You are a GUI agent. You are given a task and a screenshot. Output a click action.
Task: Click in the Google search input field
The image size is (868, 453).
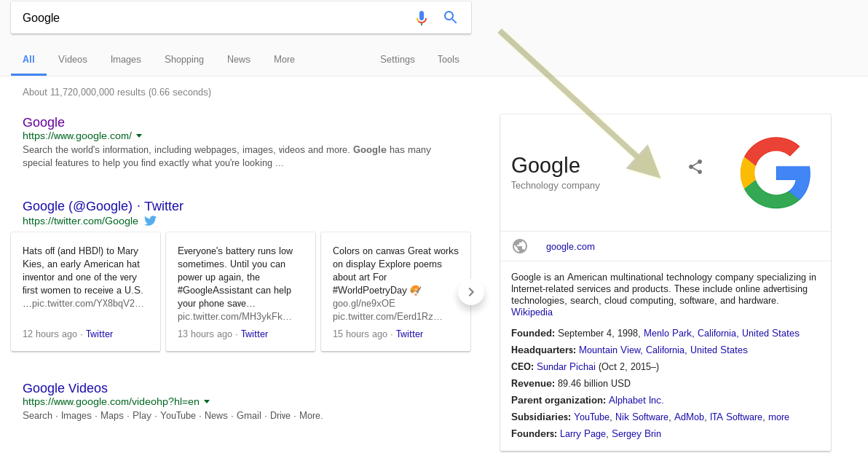point(211,17)
